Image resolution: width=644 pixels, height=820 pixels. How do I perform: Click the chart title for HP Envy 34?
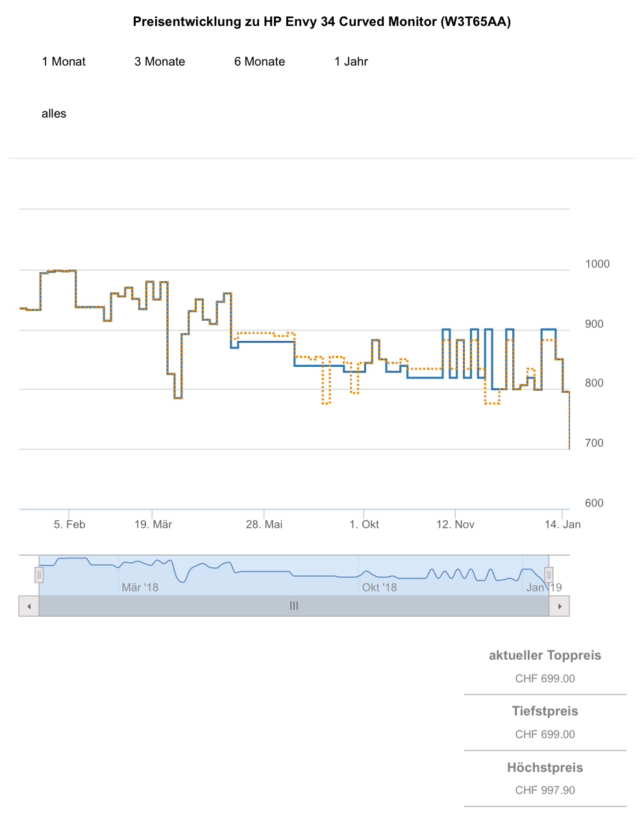pyautogui.click(x=322, y=22)
